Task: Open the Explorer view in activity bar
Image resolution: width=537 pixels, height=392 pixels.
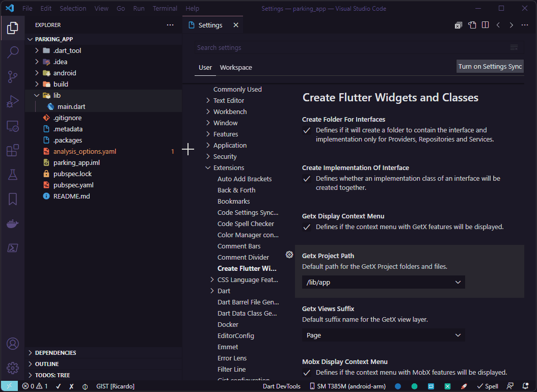Action: [13, 27]
